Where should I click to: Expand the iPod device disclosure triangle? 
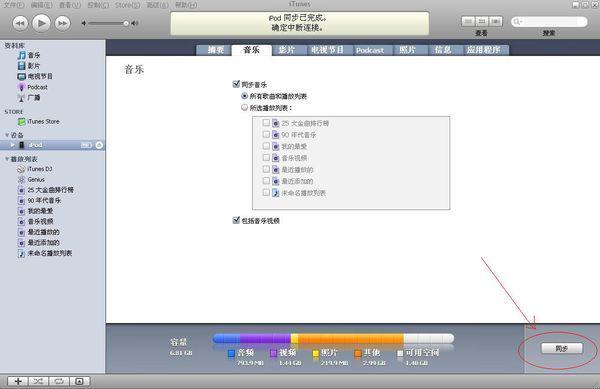(x=13, y=145)
